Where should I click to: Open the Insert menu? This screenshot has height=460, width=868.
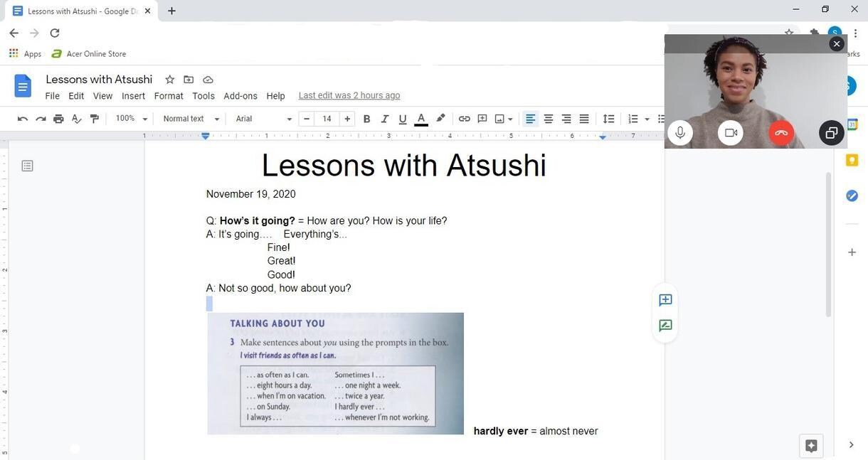tap(133, 96)
